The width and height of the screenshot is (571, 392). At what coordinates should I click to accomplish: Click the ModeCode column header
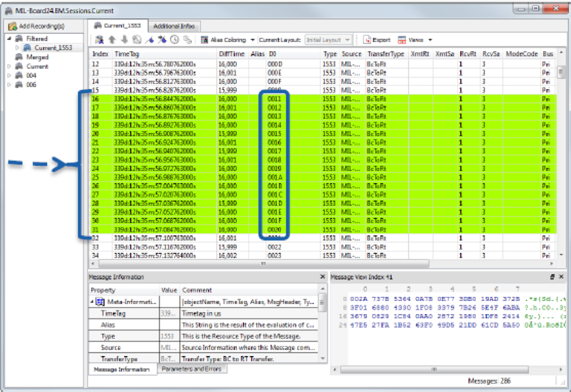tap(522, 54)
